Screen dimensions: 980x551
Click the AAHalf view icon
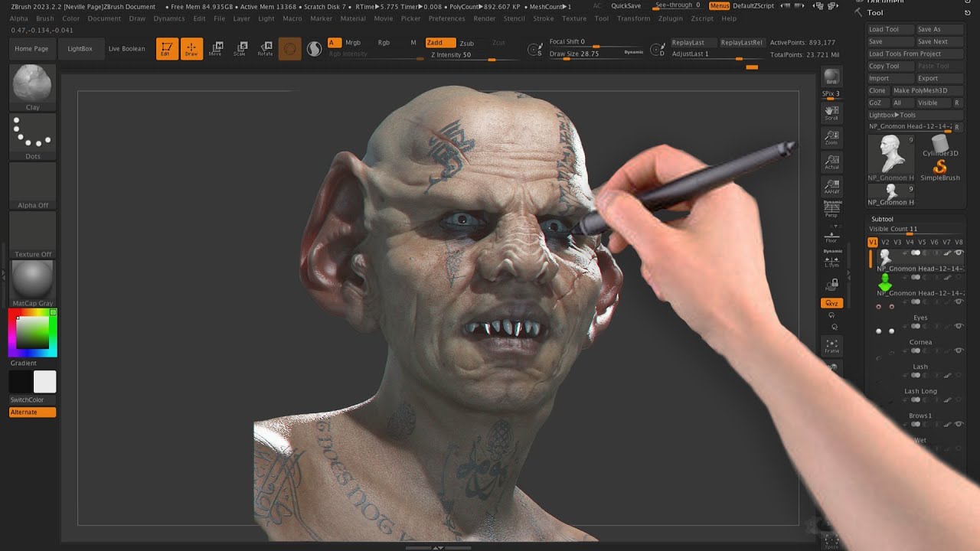point(831,187)
